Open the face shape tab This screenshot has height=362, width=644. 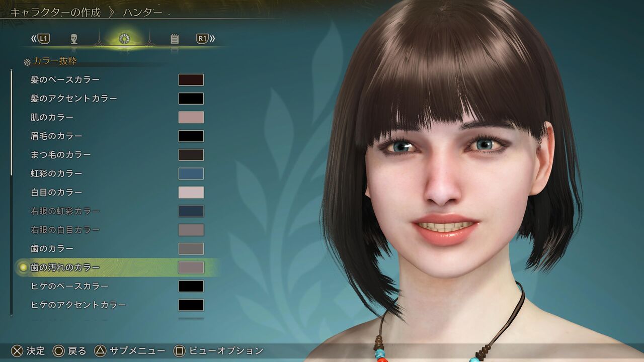(x=74, y=39)
